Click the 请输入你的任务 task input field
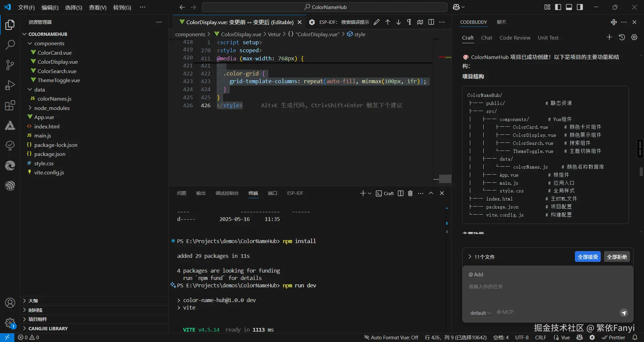644x342 pixels. [547, 287]
